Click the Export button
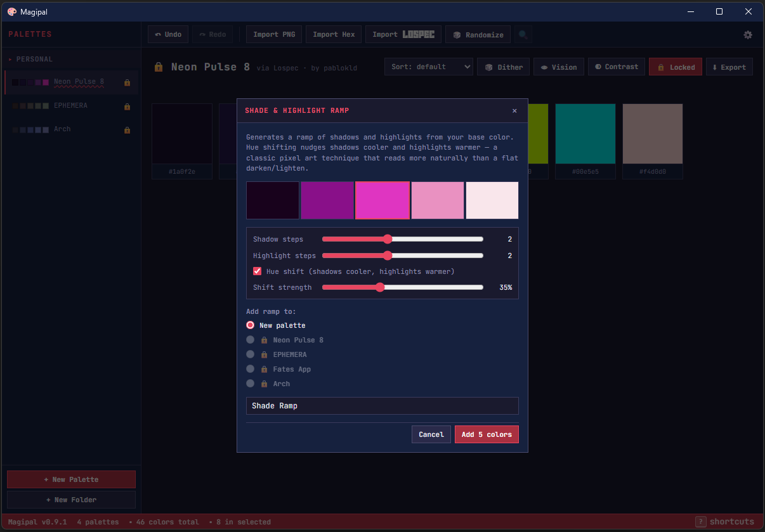 [729, 67]
